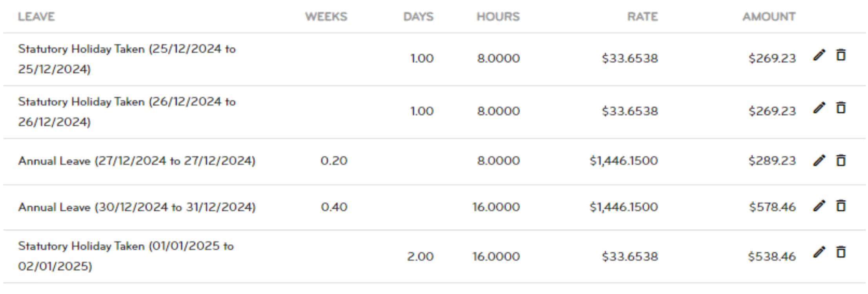Image resolution: width=868 pixels, height=294 pixels.
Task: Edit Statutory Holiday Taken 01/01/2025 entry
Action: [819, 252]
